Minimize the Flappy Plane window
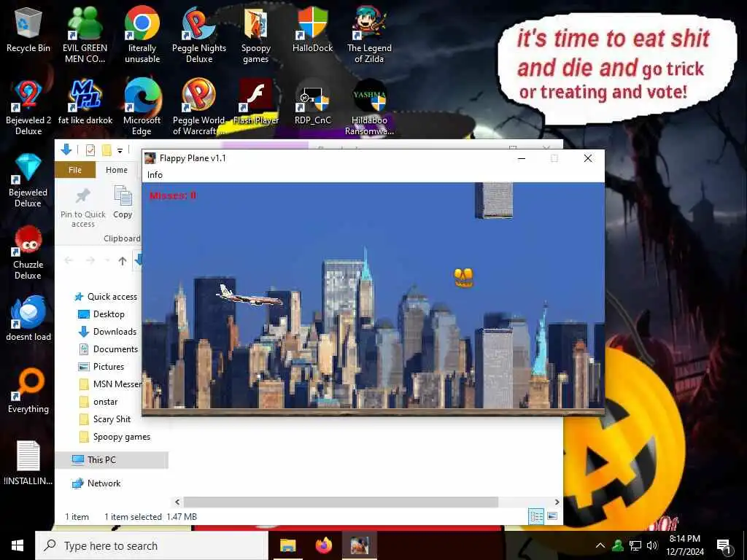 click(x=522, y=158)
